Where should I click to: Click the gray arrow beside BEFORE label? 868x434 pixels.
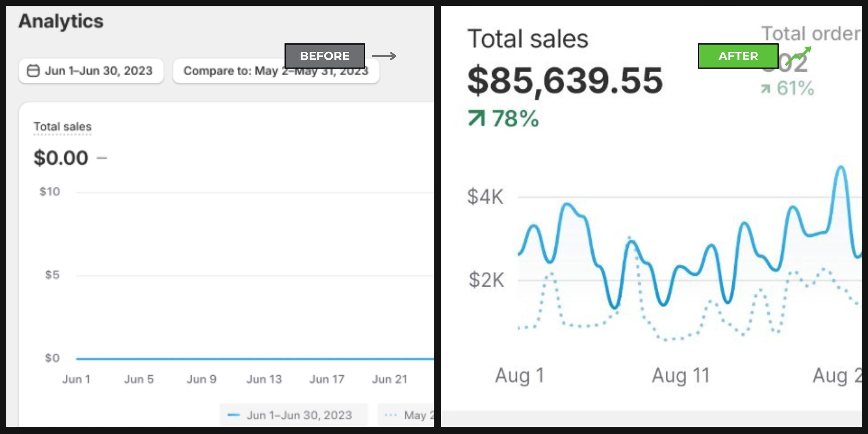coord(384,56)
